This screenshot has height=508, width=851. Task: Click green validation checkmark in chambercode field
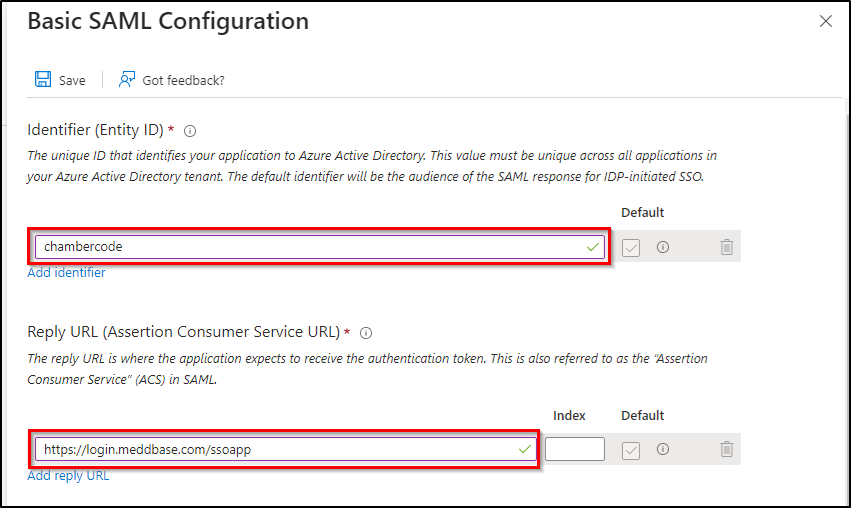593,247
